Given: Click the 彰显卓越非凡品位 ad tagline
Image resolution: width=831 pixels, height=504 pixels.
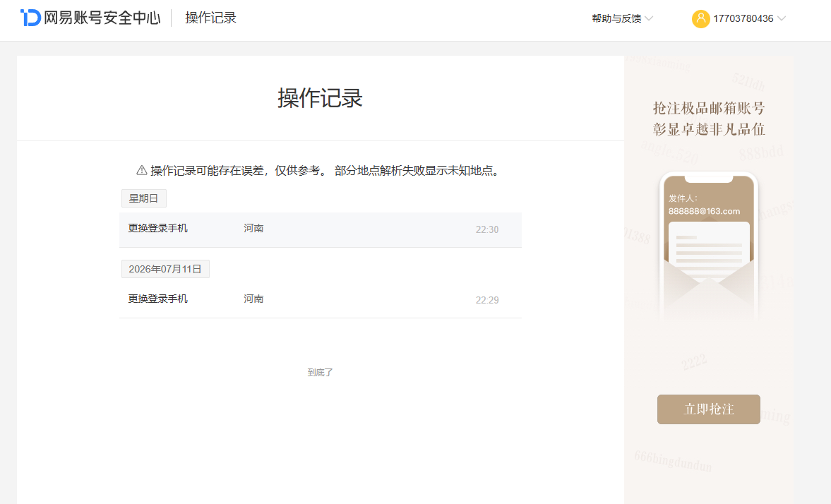Looking at the screenshot, I should pyautogui.click(x=709, y=129).
